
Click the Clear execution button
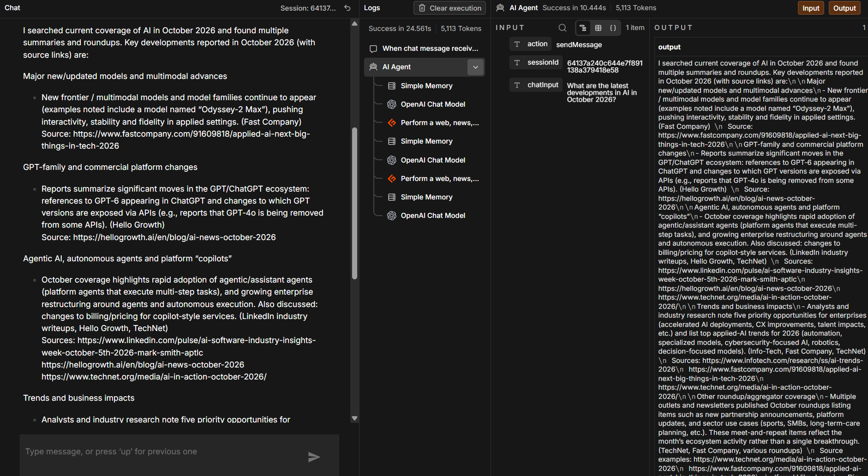coord(450,8)
